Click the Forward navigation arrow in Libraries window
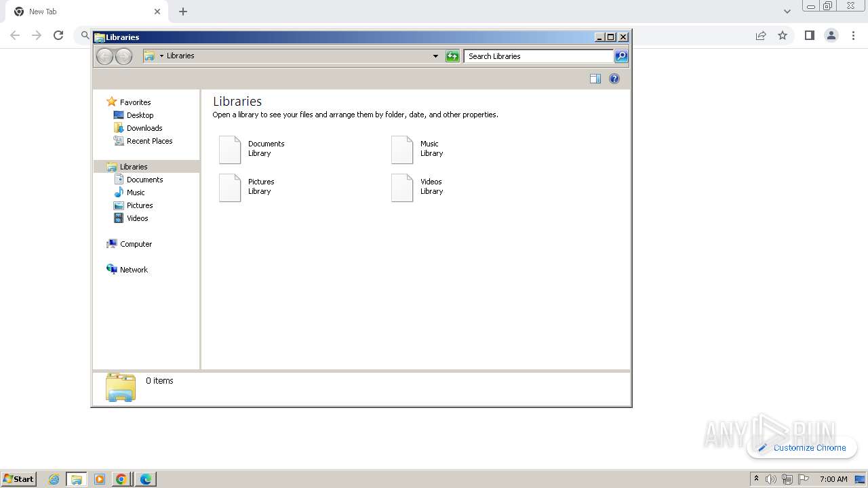Screen dimensions: 868x488 (x=123, y=56)
